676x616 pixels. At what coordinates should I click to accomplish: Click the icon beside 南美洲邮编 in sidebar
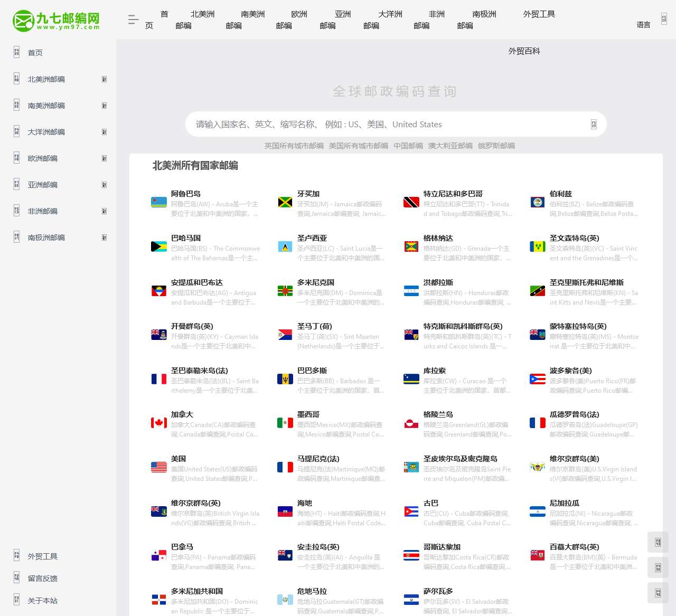click(16, 105)
